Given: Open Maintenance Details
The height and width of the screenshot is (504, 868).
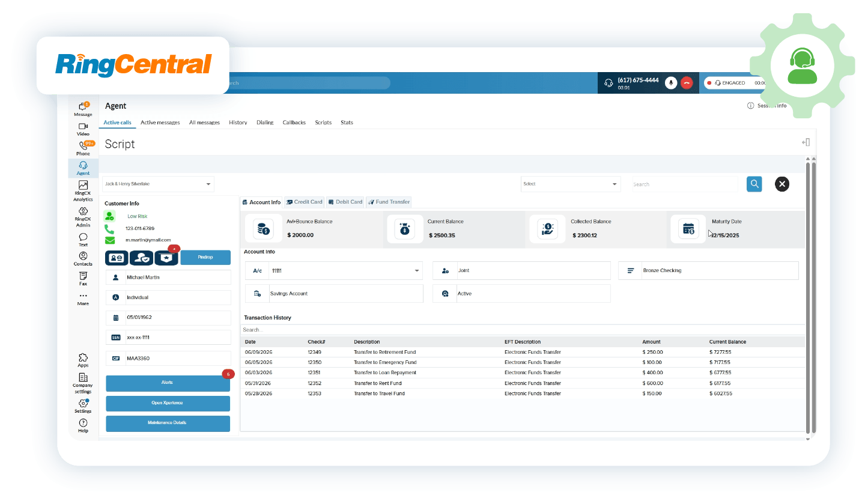Looking at the screenshot, I should [168, 423].
